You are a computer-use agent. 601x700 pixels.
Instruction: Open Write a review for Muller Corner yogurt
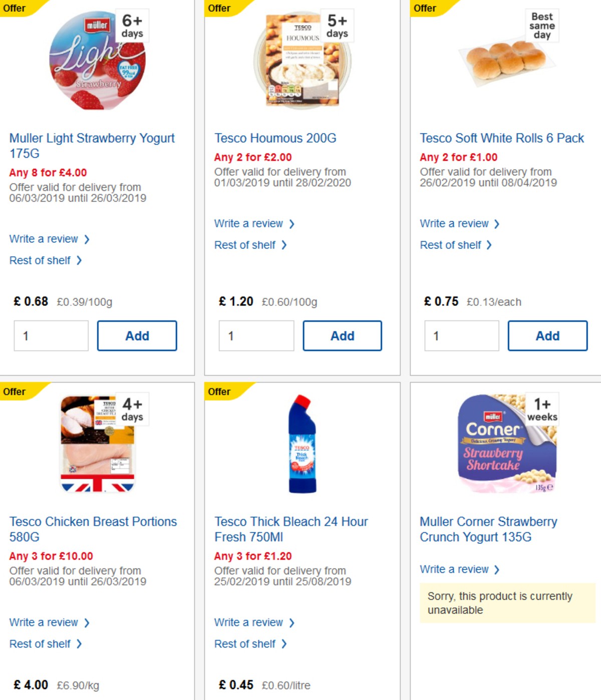tap(456, 569)
